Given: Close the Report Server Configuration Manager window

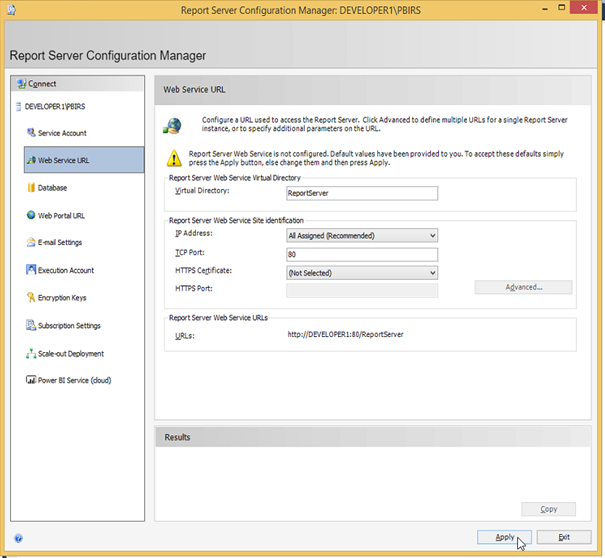Looking at the screenshot, I should tap(584, 8).
